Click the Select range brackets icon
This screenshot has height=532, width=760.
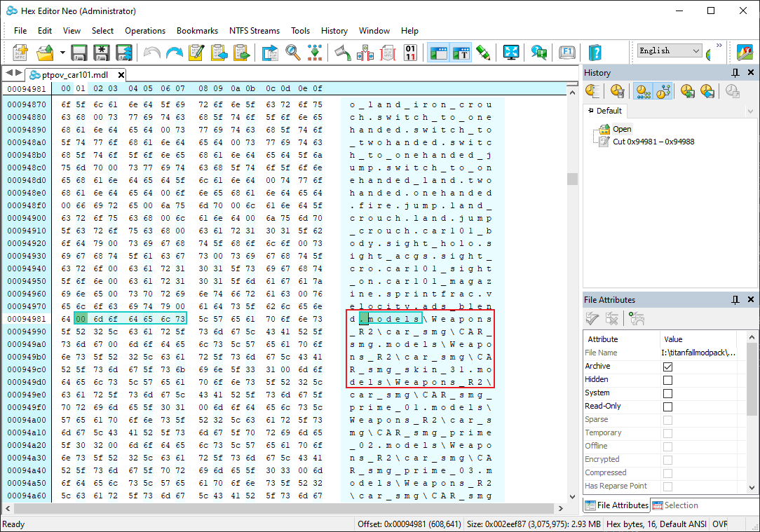(388, 53)
